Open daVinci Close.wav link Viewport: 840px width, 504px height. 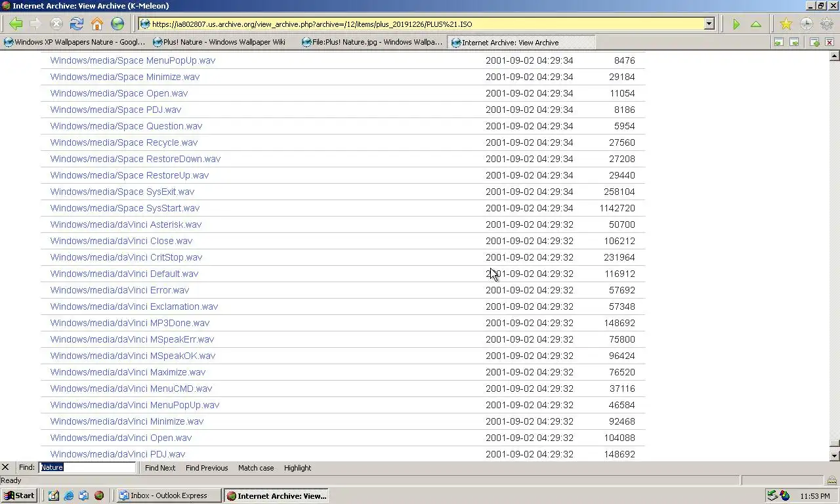[x=121, y=241]
